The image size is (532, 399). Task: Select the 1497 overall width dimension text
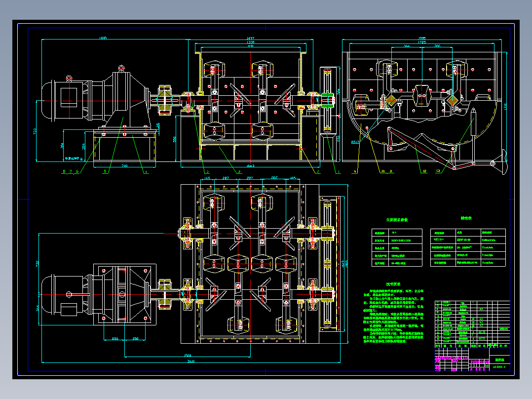coord(250,39)
